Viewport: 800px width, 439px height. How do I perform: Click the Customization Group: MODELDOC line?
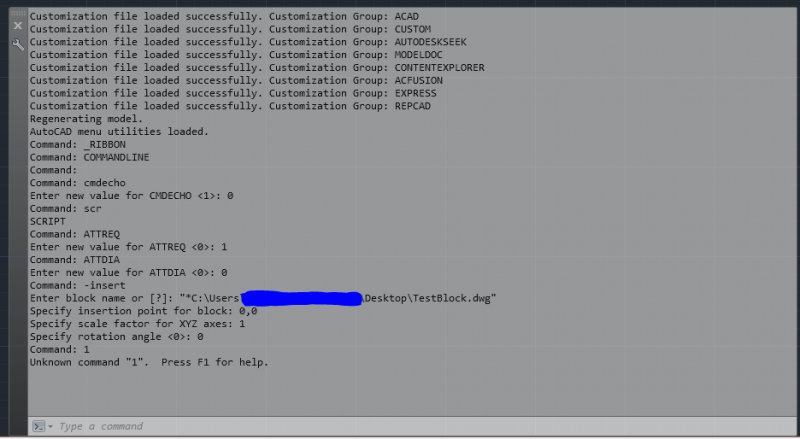pyautogui.click(x=236, y=55)
